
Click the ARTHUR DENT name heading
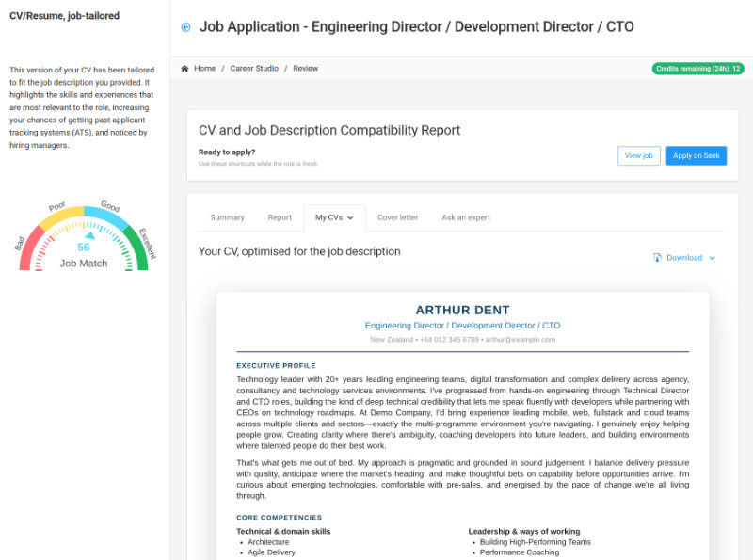462,311
